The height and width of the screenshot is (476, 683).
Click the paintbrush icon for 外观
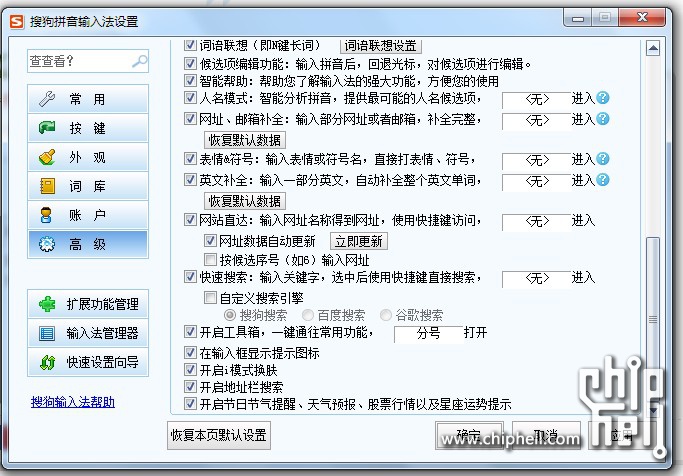[x=47, y=157]
